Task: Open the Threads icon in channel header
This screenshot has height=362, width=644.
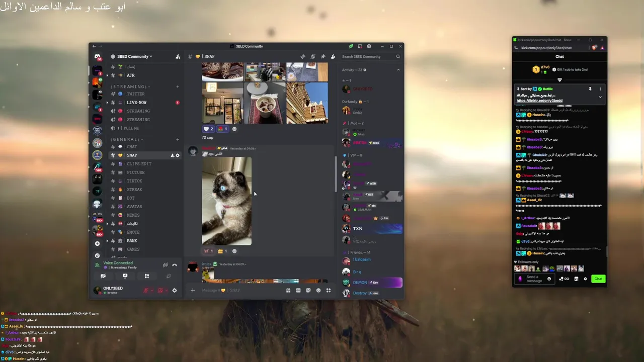Action: coord(302,56)
